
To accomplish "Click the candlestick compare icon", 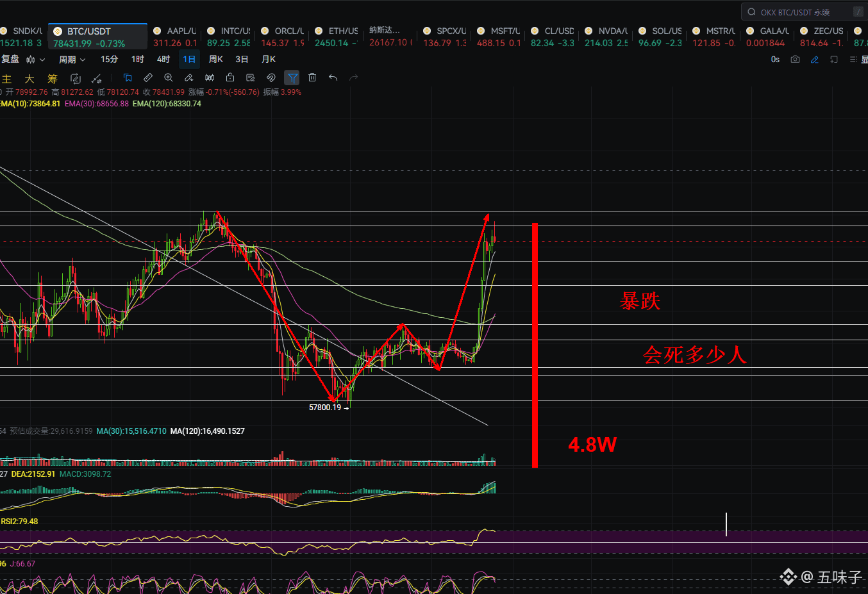I will click(210, 78).
